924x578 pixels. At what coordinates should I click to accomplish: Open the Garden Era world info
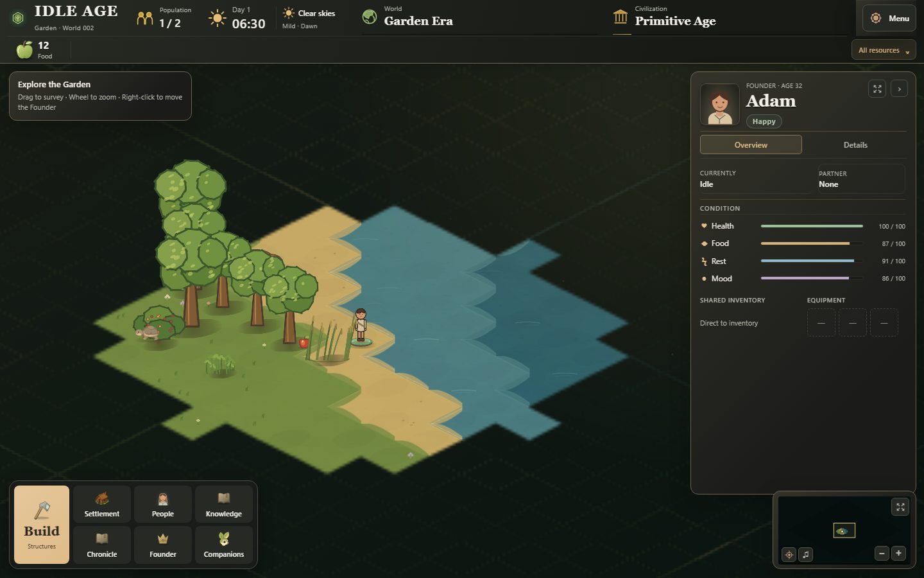[x=418, y=21]
